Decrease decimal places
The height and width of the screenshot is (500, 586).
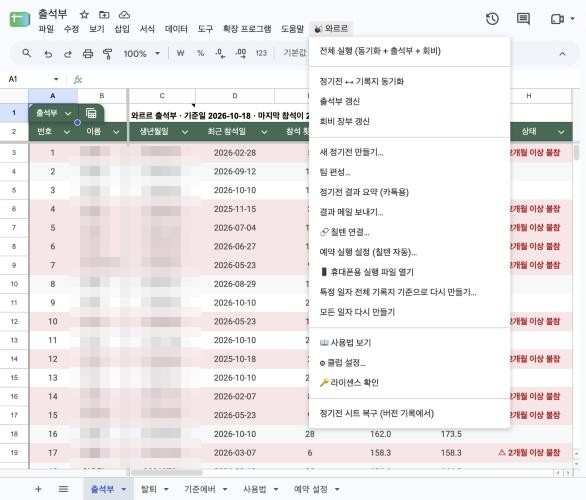220,54
